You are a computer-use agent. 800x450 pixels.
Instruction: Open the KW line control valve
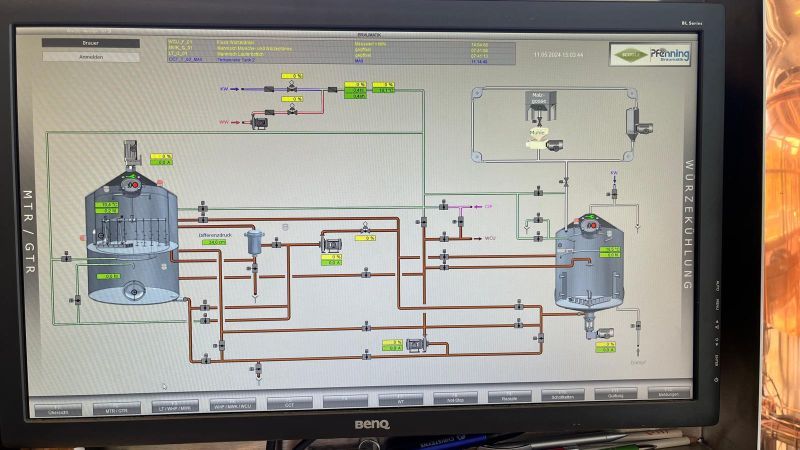(x=292, y=87)
